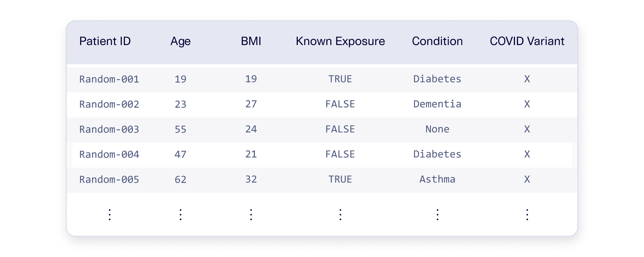The image size is (644, 257).
Task: Select the Asthma condition cell
Action: [437, 179]
